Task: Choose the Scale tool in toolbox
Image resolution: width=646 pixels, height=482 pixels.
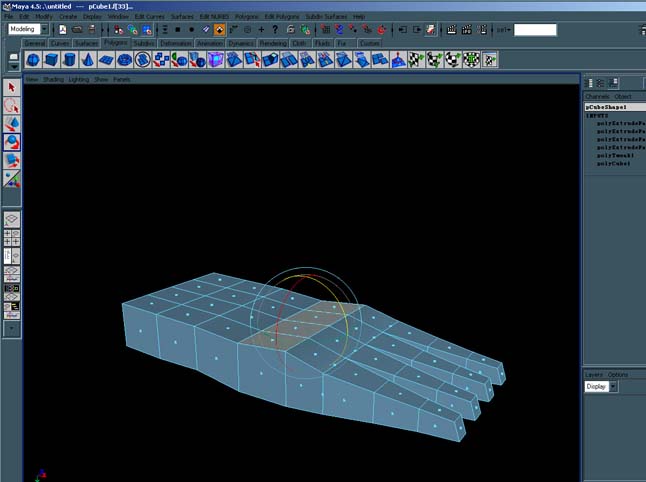Action: pos(12,160)
